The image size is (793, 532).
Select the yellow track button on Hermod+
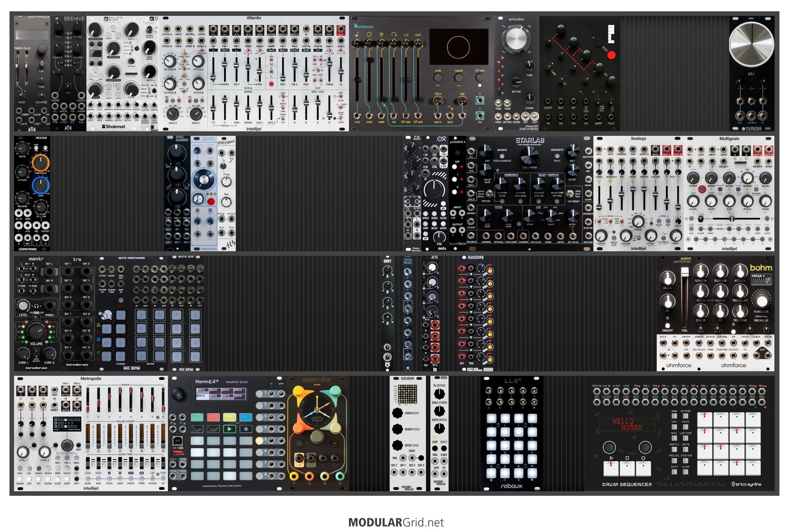tap(229, 417)
